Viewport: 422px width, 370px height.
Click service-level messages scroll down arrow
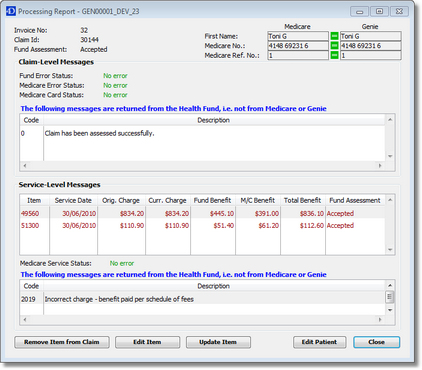(390, 310)
